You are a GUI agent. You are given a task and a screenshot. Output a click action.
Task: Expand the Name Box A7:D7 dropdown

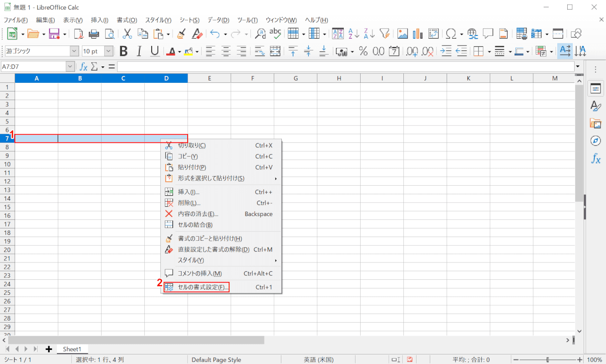point(70,67)
